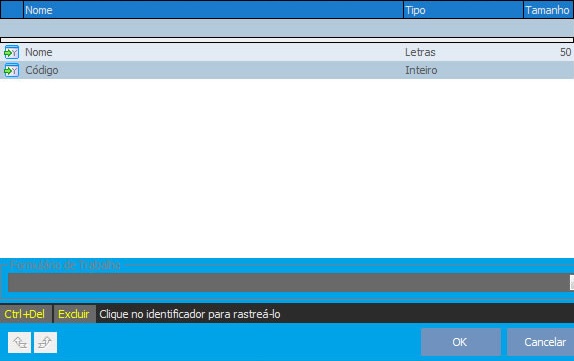Click the blank corner header cell
The image size is (574, 361).
[12, 10]
